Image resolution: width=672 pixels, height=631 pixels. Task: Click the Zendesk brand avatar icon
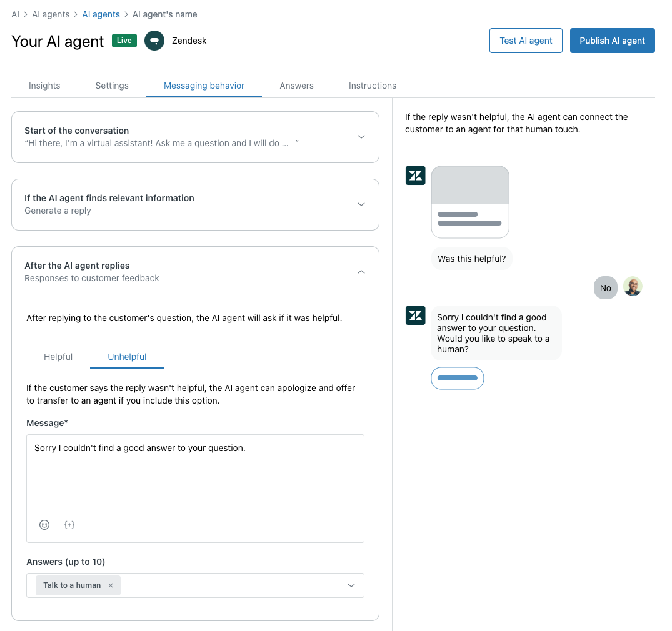click(154, 41)
